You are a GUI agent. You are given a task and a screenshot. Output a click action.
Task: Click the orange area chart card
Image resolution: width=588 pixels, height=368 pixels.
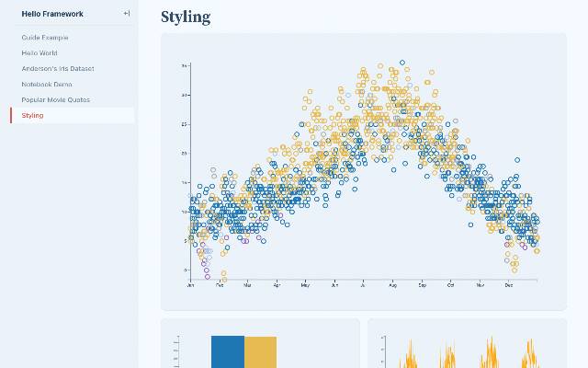[467, 345]
